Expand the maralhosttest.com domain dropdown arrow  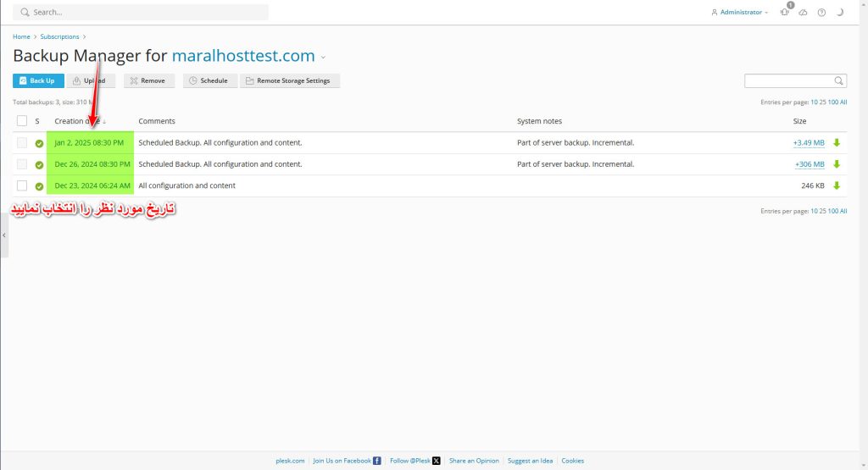pos(323,58)
